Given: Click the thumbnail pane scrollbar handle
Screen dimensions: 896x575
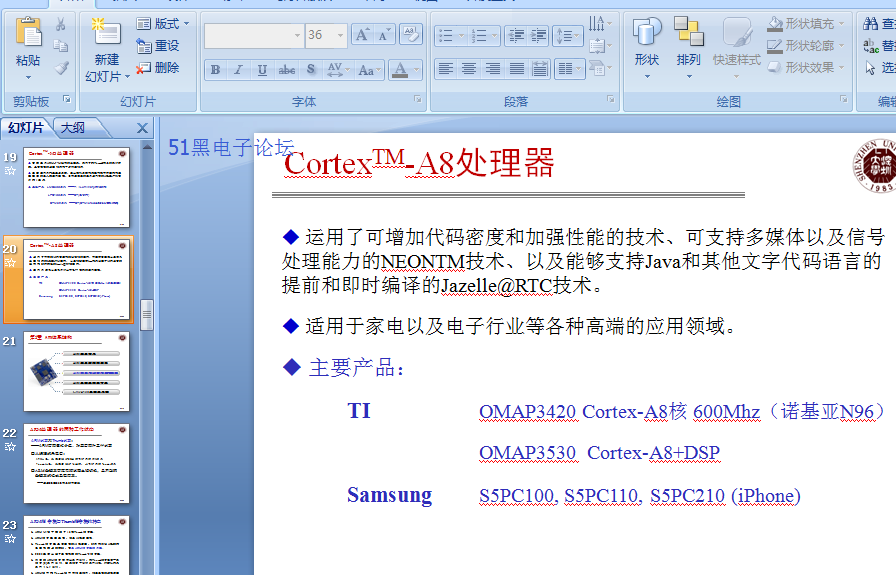Looking at the screenshot, I should tap(147, 314).
